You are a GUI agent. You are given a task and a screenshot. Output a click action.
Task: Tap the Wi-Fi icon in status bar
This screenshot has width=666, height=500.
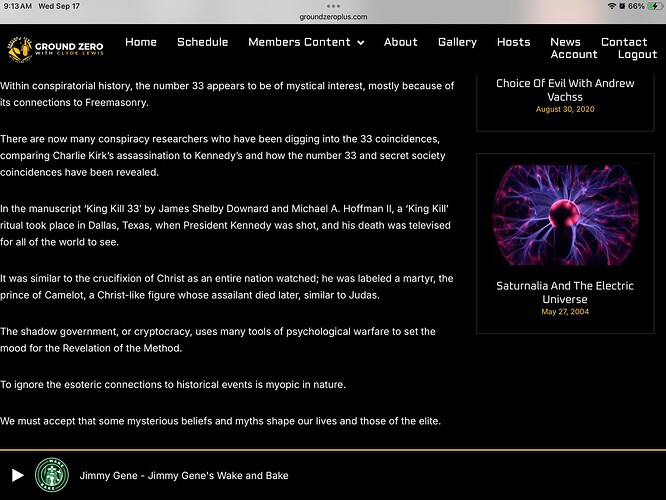pyautogui.click(x=612, y=6)
